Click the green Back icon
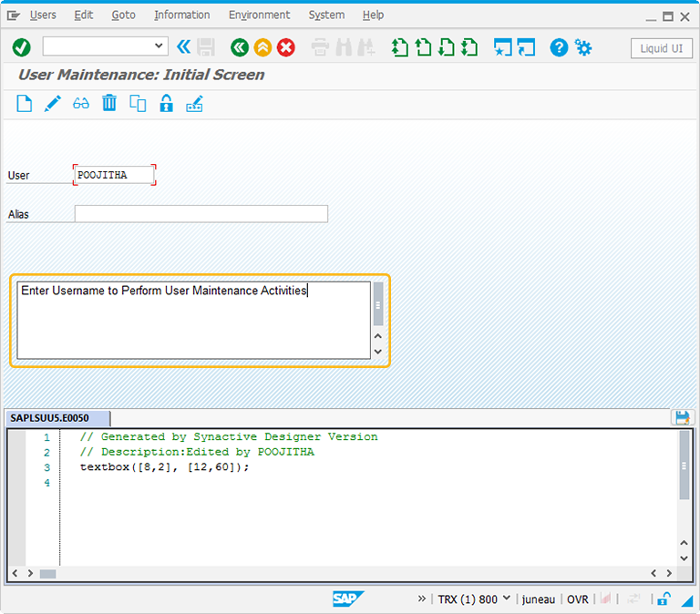Viewport: 700px width, 614px height. (240, 47)
